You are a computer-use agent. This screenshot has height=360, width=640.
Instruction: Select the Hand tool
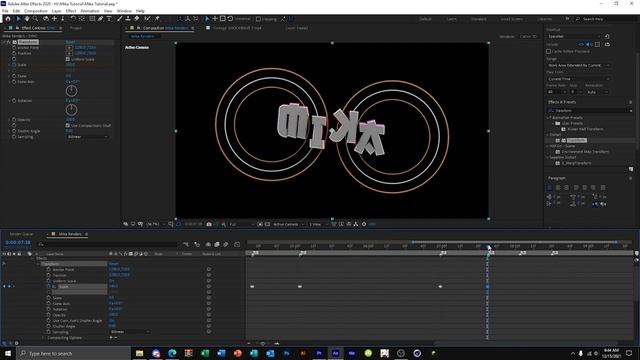(x=27, y=19)
